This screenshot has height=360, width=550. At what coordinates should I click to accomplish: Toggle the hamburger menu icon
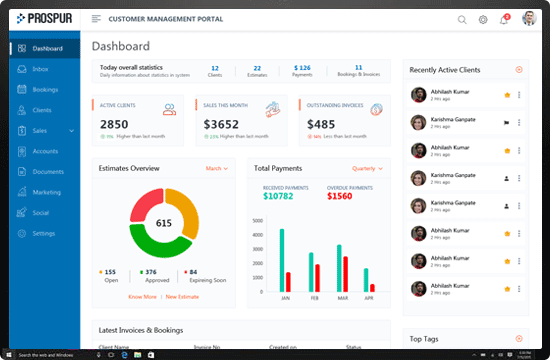point(96,19)
